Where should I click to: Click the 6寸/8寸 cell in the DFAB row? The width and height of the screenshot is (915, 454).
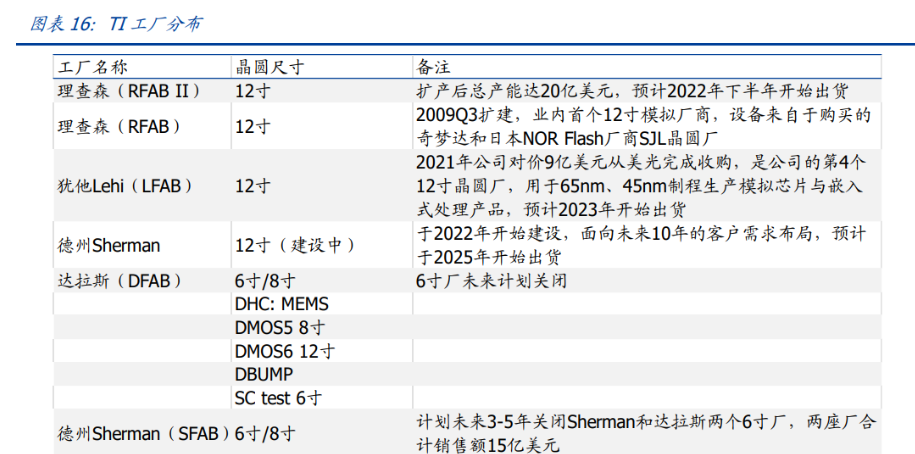click(265, 282)
